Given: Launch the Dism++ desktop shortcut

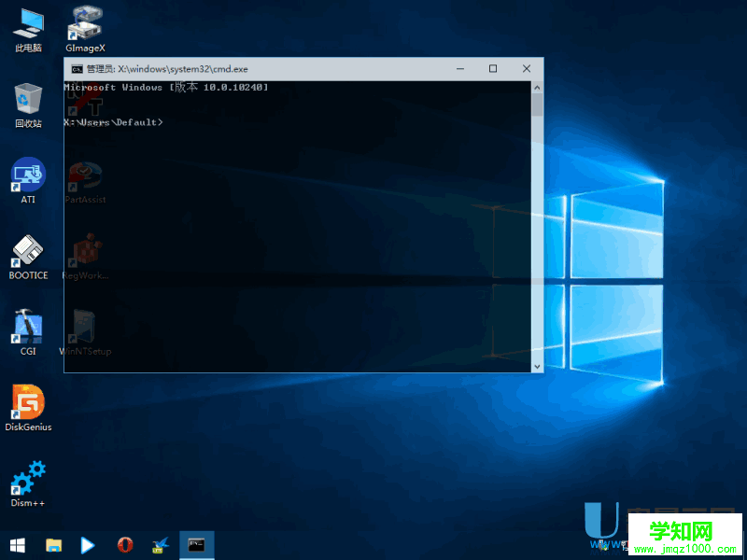Looking at the screenshot, I should (x=28, y=483).
